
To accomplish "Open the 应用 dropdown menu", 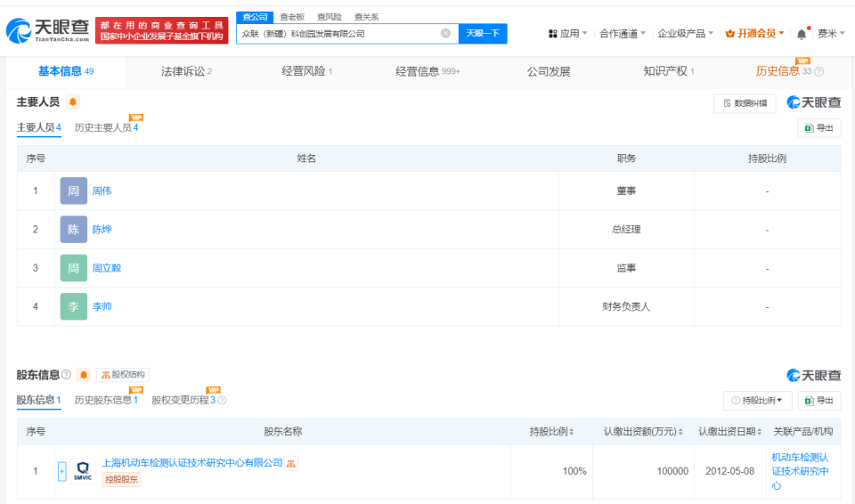I will point(567,34).
